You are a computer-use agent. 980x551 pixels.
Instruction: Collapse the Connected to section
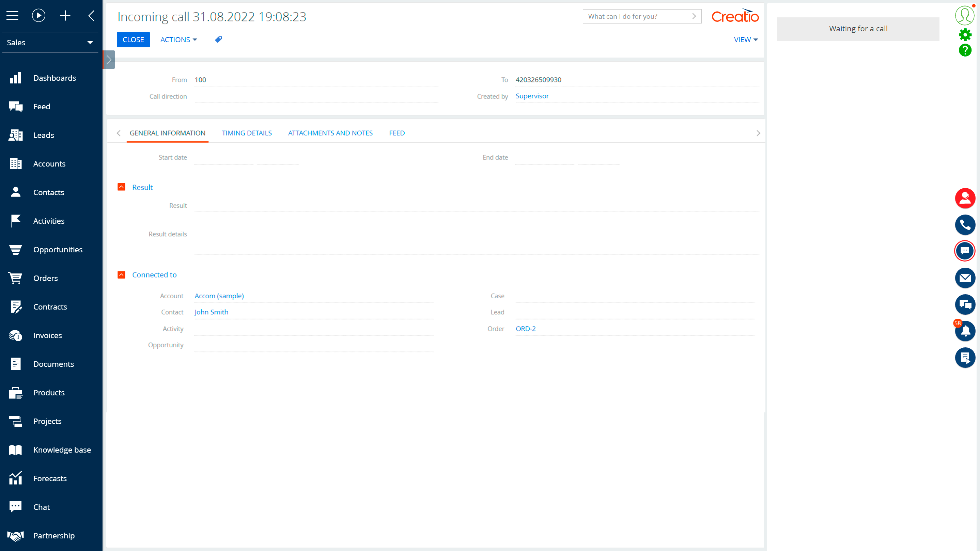[x=121, y=274]
